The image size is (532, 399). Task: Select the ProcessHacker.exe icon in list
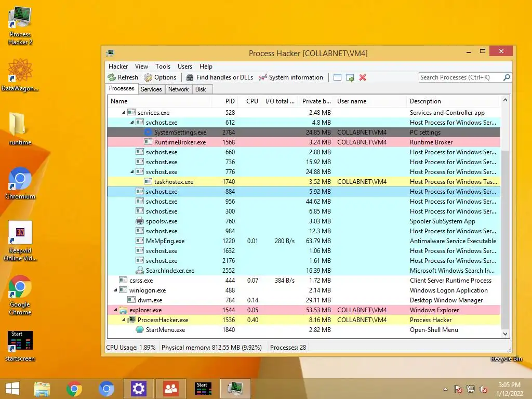(x=131, y=320)
